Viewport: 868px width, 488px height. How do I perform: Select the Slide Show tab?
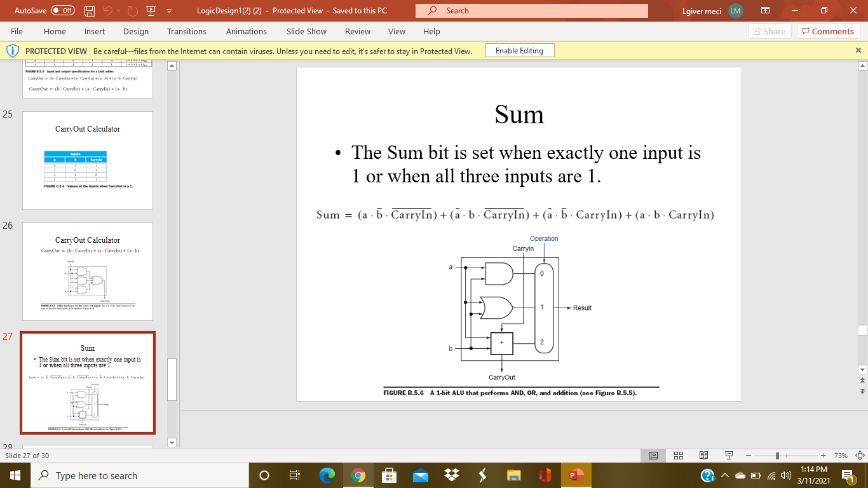click(306, 31)
